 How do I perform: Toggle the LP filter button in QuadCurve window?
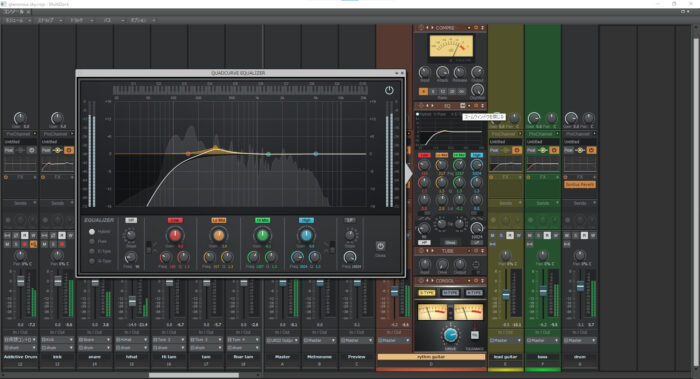350,220
